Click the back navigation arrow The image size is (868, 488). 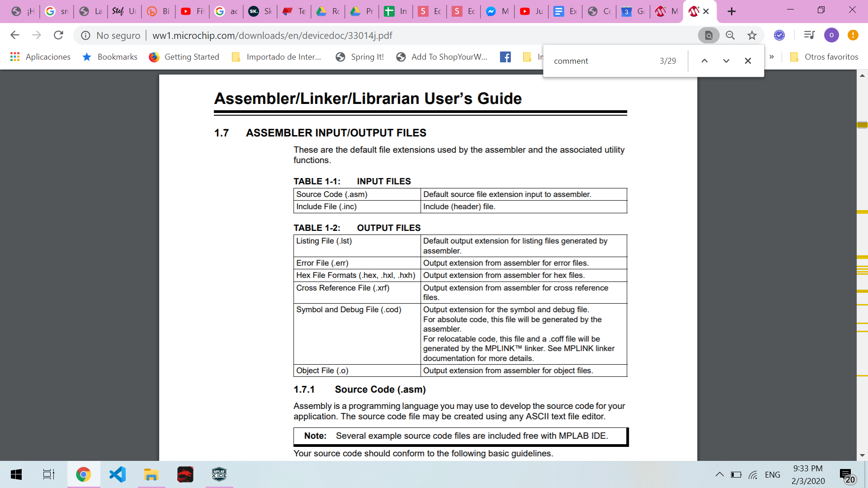(x=15, y=35)
